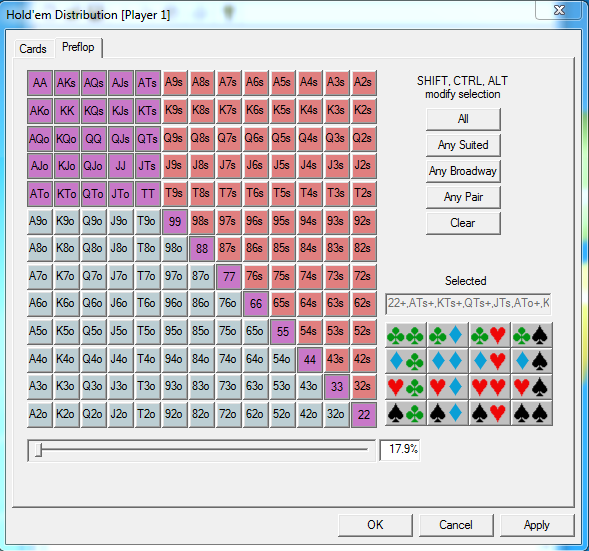Screen dimensions: 589x551
Task: Toggle the A2s hand cell
Action: pos(364,83)
